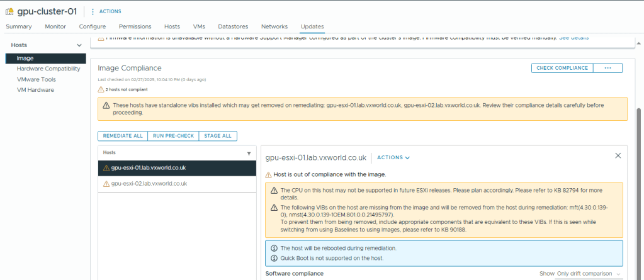Click the REMEDIATE ALL button
This screenshot has width=644, height=280.
click(x=123, y=136)
